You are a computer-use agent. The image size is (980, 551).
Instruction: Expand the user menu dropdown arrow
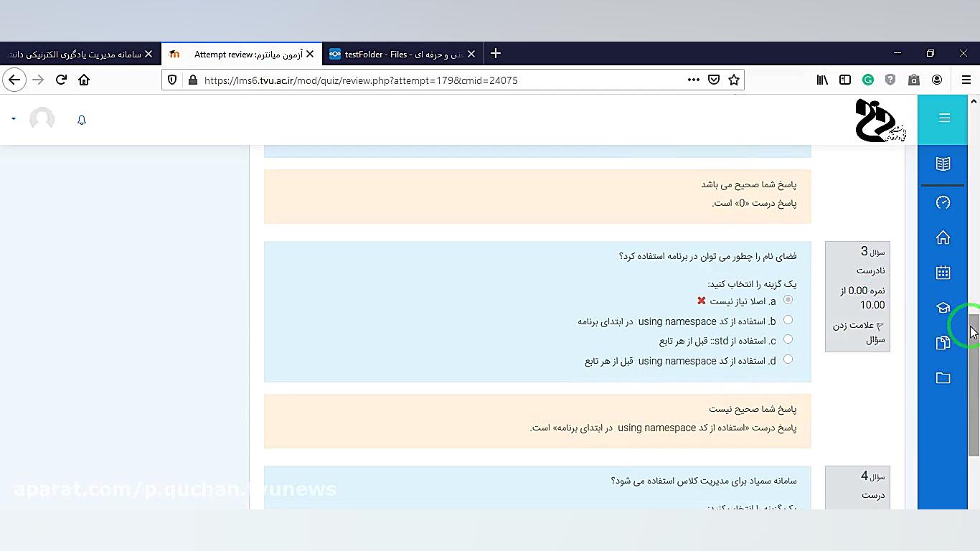(14, 119)
